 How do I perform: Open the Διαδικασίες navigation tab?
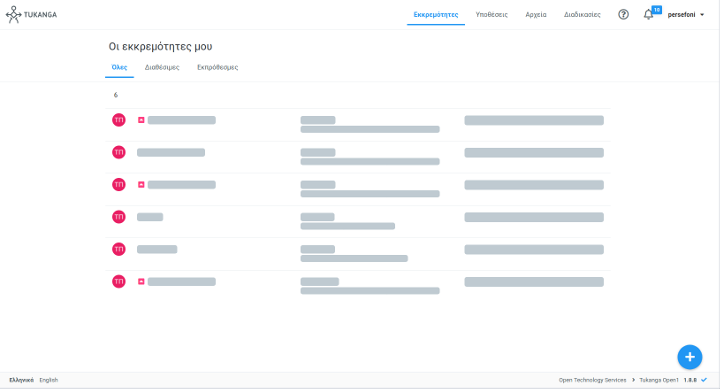(x=582, y=15)
